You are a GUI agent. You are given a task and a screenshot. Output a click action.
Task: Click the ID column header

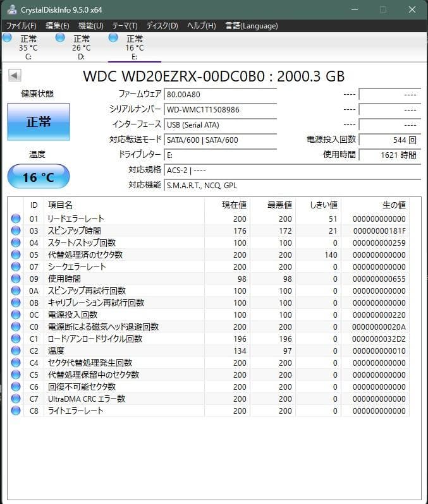tap(34, 205)
